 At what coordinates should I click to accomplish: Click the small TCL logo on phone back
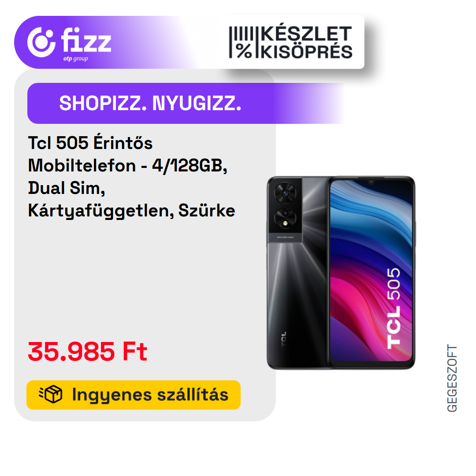tap(283, 339)
